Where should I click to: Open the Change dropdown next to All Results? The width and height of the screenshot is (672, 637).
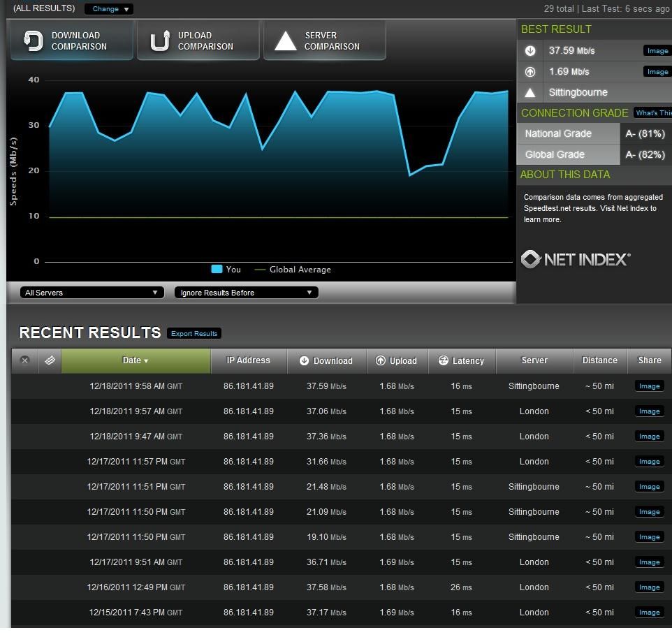pos(109,9)
